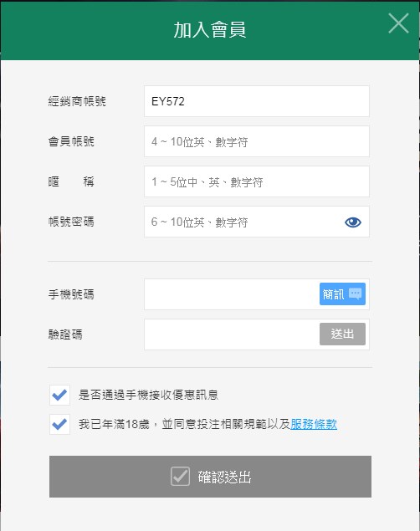Uncheck the 是否通過手機接收優惠訊息 checkbox
This screenshot has width=420, height=531.
point(59,395)
